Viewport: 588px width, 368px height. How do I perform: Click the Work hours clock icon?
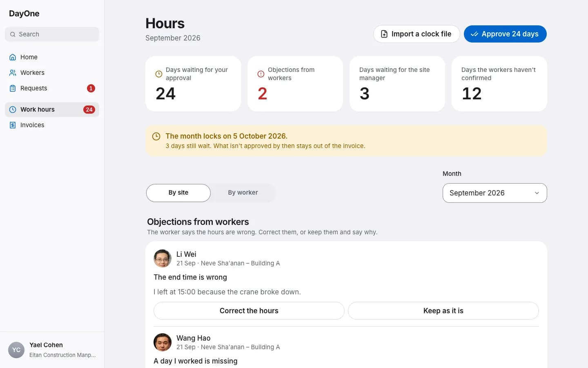(x=13, y=110)
